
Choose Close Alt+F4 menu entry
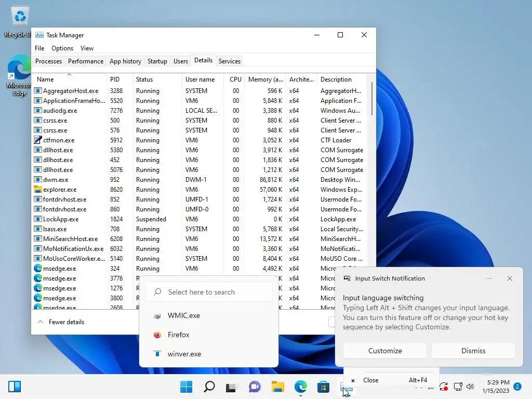pos(391,380)
